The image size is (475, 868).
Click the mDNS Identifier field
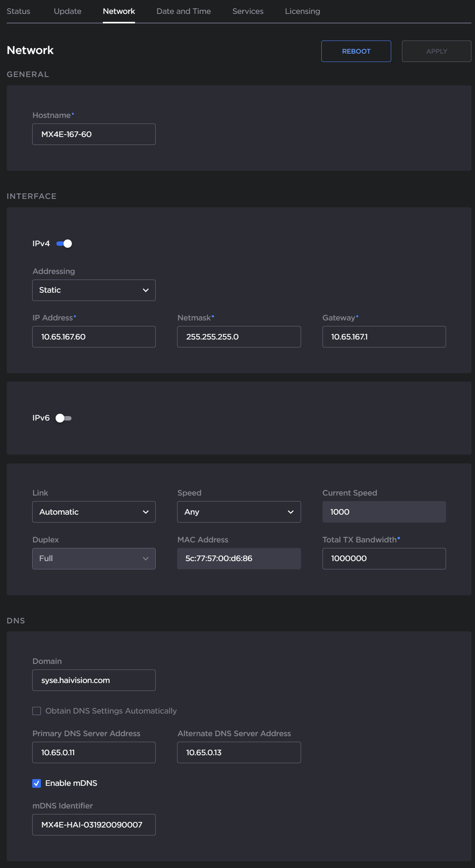pos(94,825)
